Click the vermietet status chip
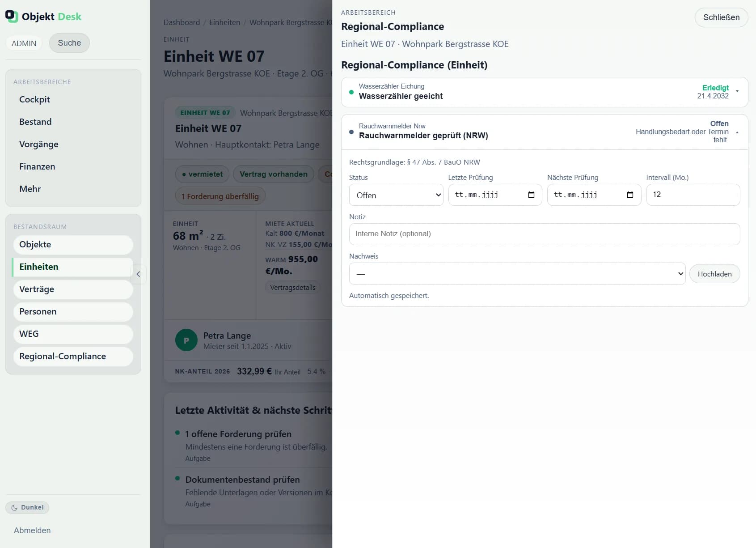This screenshot has height=548, width=756. click(x=202, y=174)
